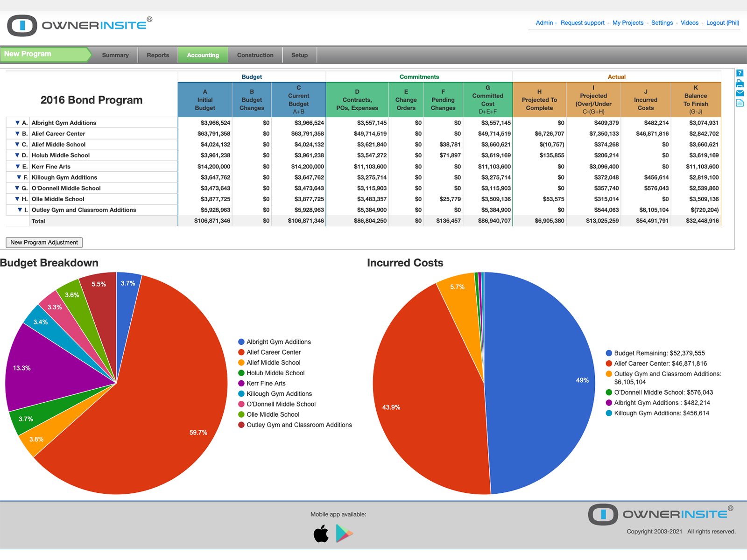Open the document export icon below the envelope
The image size is (747, 560).
pyautogui.click(x=740, y=103)
